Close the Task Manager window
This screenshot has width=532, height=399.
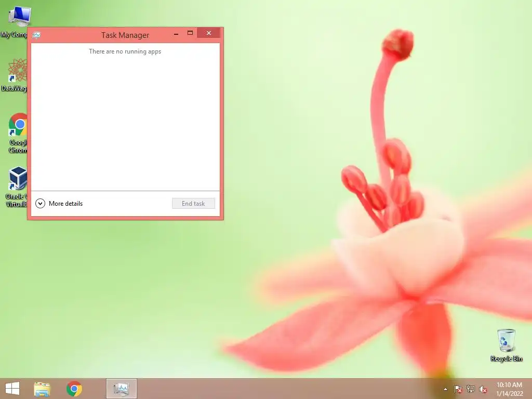209,33
